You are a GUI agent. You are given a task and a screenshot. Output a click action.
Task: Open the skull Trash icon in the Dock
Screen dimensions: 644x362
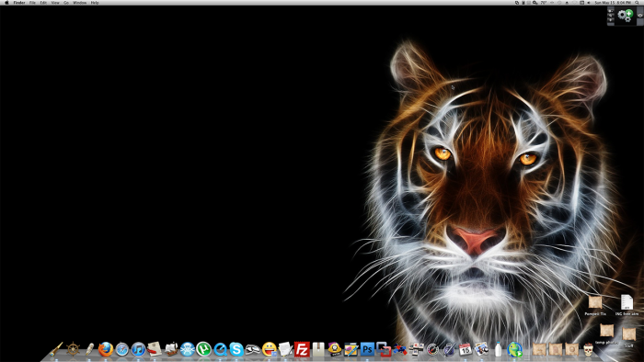coord(589,349)
